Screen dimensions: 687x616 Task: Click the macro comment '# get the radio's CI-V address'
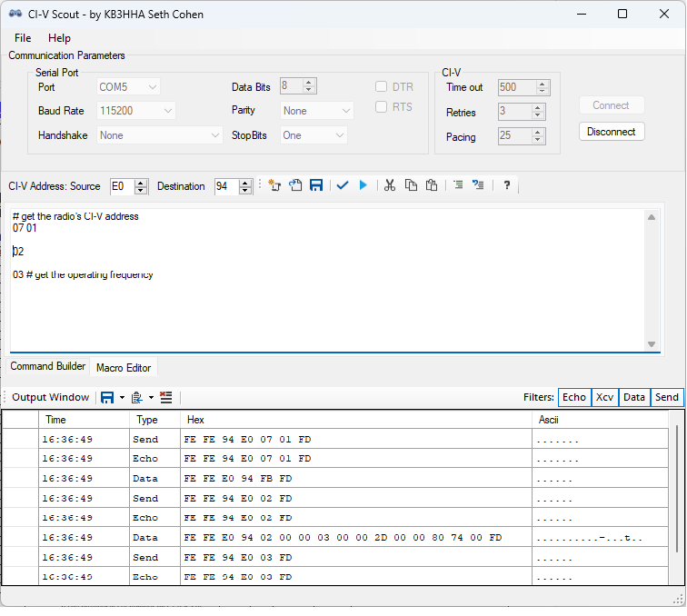point(75,216)
